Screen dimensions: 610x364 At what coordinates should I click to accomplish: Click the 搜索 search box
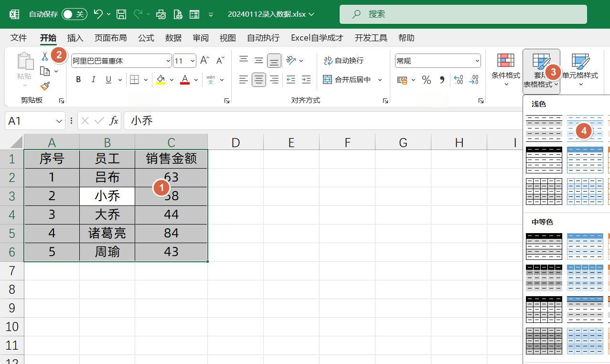coord(462,14)
